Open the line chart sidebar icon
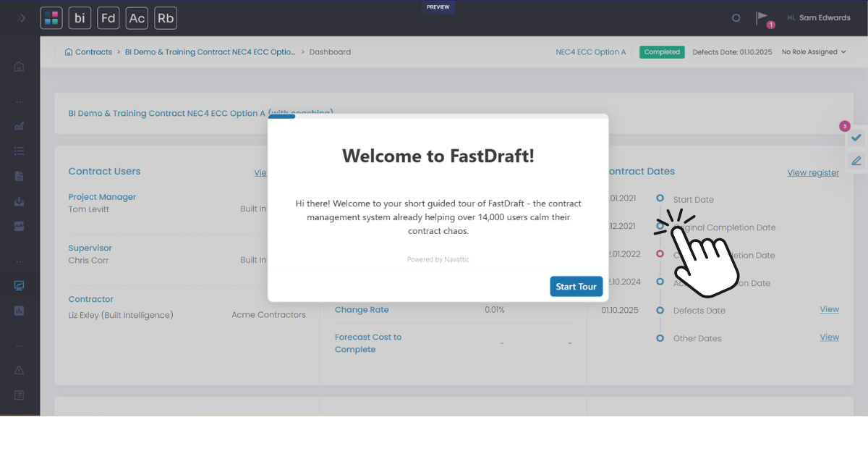The height and width of the screenshot is (454, 868). pyautogui.click(x=20, y=126)
